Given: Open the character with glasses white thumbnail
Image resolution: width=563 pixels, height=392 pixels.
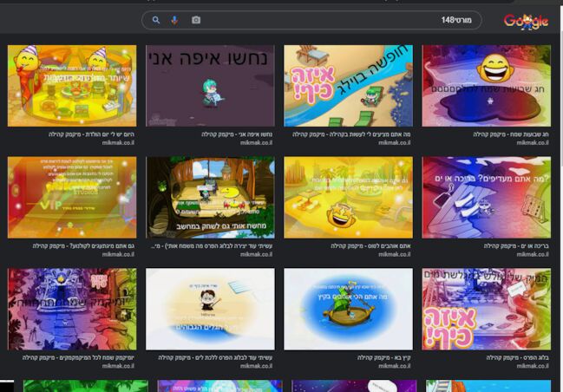Looking at the screenshot, I should 210,309.
